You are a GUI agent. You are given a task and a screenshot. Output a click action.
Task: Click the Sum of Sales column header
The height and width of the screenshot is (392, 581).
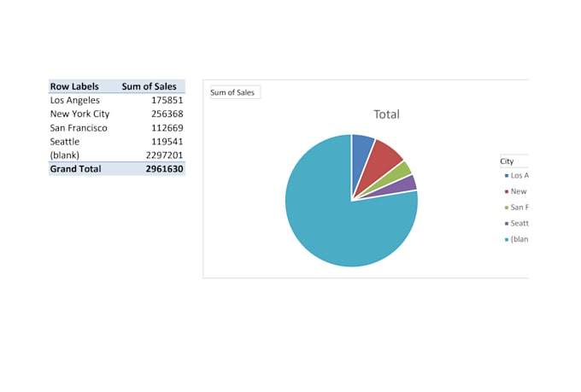tap(150, 86)
